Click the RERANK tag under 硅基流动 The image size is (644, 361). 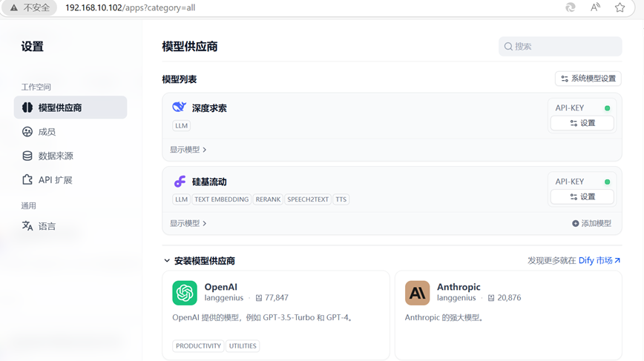[x=268, y=199]
